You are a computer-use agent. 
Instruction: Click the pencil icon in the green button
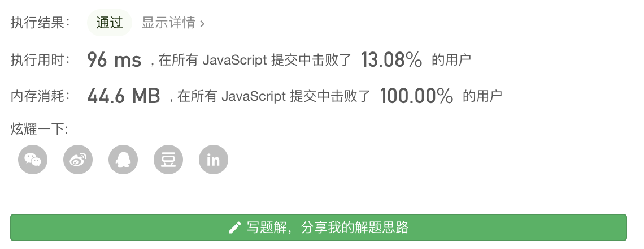(x=234, y=227)
